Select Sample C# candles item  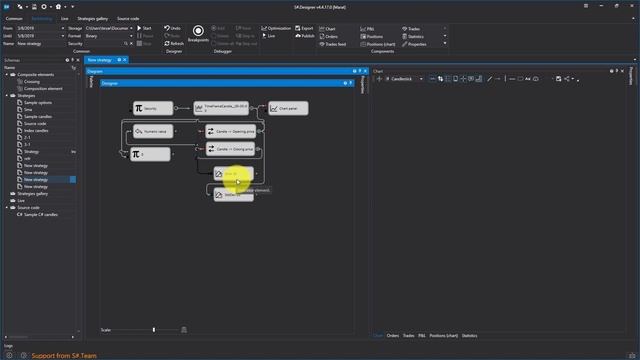40,214
